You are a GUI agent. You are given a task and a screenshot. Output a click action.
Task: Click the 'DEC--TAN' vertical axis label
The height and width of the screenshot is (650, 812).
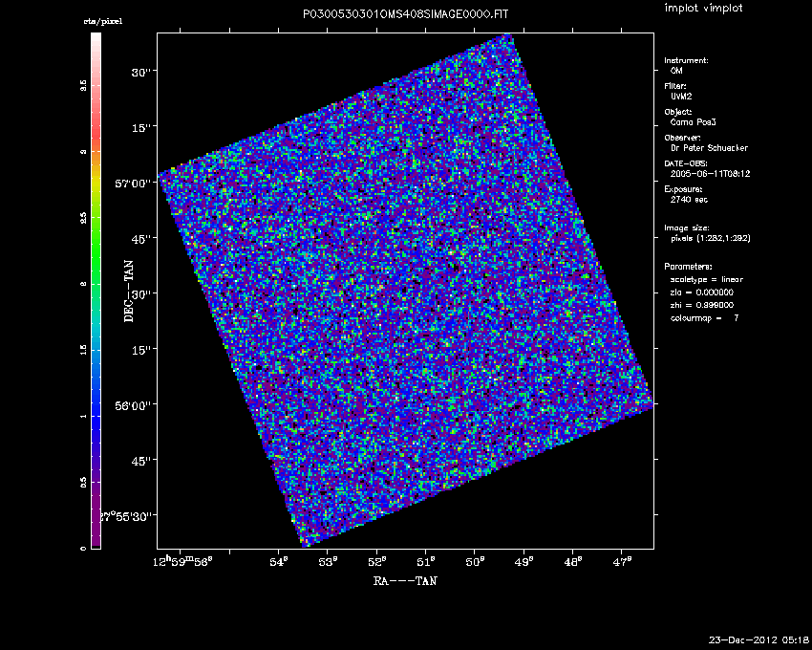click(x=128, y=291)
